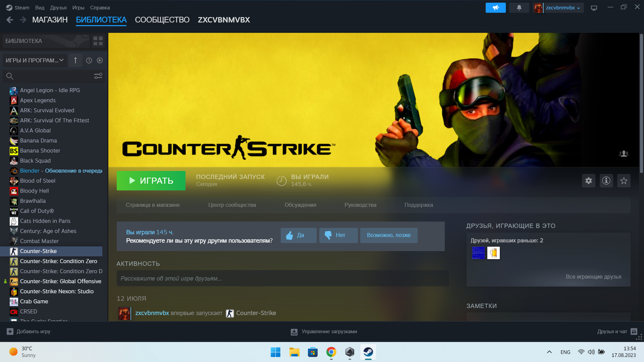Expand the games and programs dropdown

[35, 60]
